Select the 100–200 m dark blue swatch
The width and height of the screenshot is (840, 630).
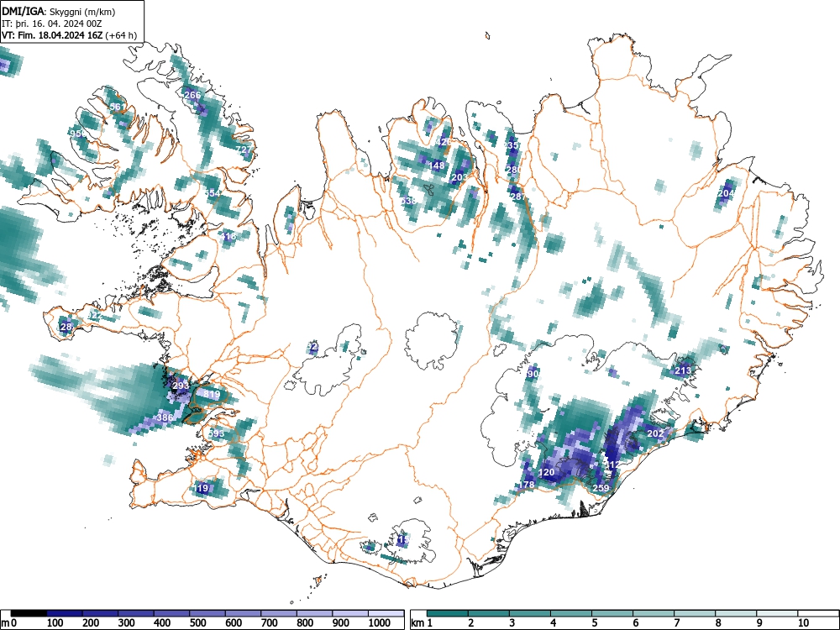(x=65, y=613)
